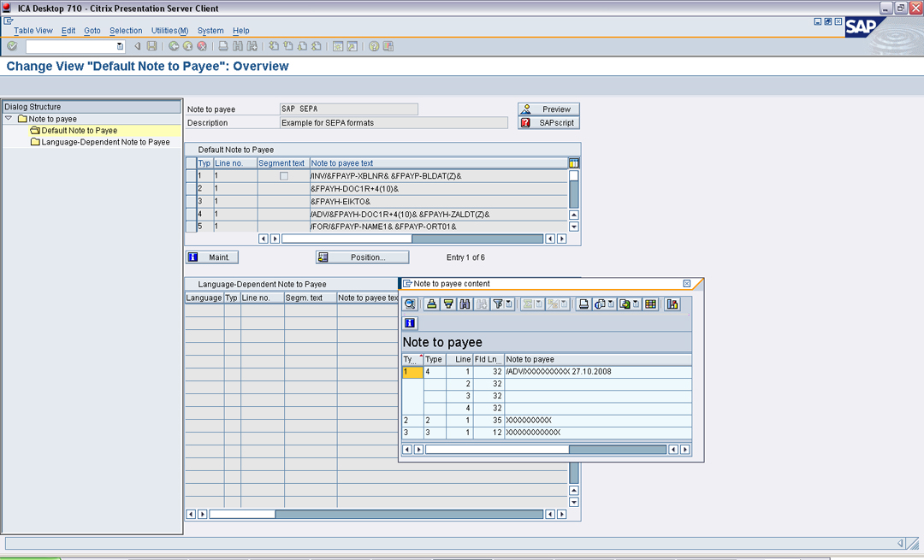This screenshot has height=560, width=924.
Task: Click the Display graphic chart icon
Action: [672, 304]
